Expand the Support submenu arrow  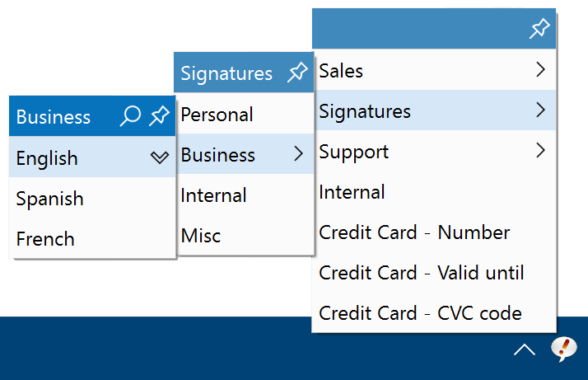(540, 150)
